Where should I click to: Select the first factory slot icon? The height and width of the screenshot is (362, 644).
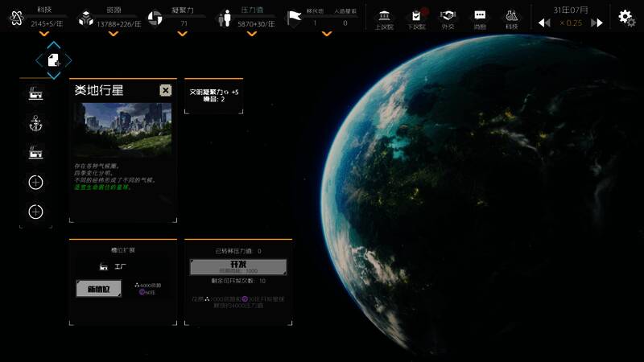(35, 94)
